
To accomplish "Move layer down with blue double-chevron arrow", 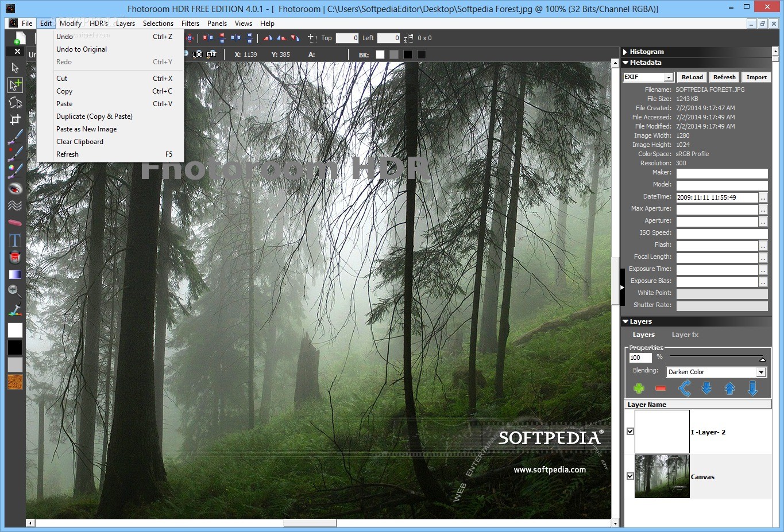I will pyautogui.click(x=707, y=389).
